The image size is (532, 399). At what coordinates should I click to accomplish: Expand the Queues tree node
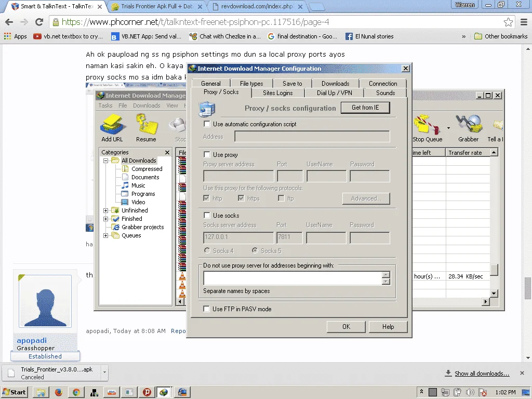tap(106, 235)
